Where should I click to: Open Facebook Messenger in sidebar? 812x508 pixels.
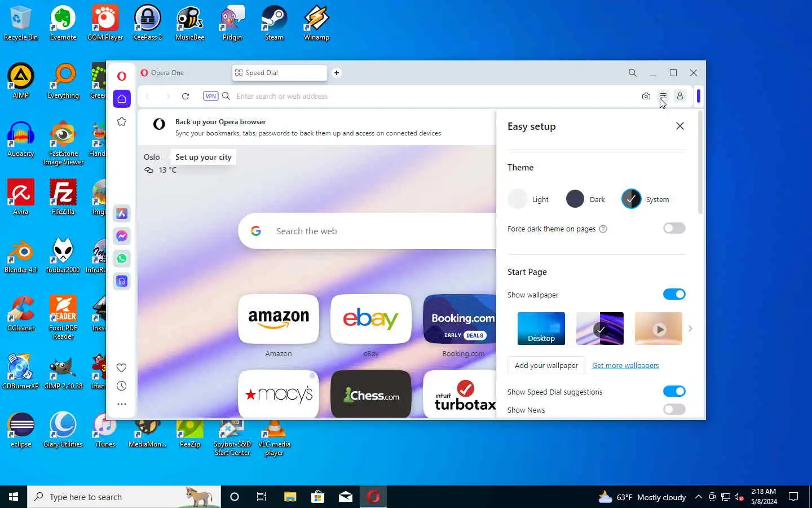coord(122,236)
